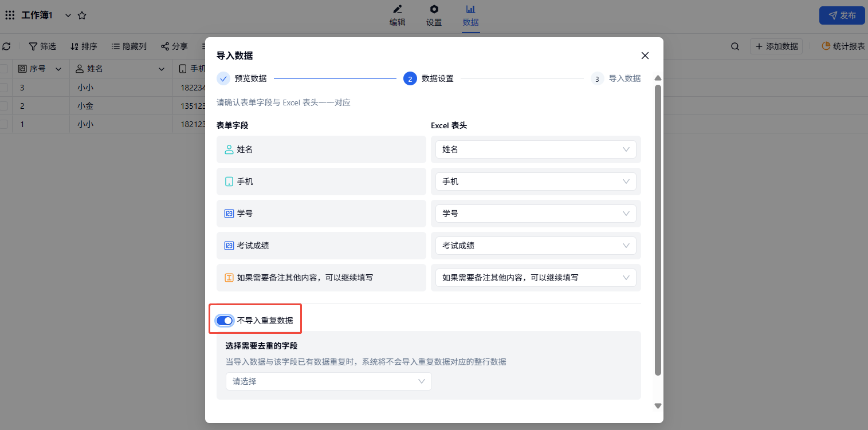Viewport: 868px width, 430px height.
Task: Switch to the 编辑 tab
Action: tap(397, 15)
